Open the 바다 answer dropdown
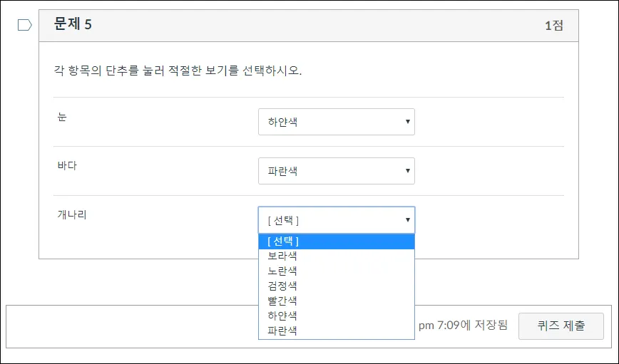Image resolution: width=619 pixels, height=364 pixels. (x=336, y=171)
